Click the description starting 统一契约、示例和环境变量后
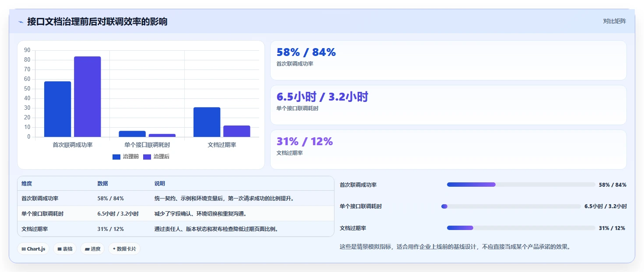644x272 pixels. pyautogui.click(x=225, y=199)
